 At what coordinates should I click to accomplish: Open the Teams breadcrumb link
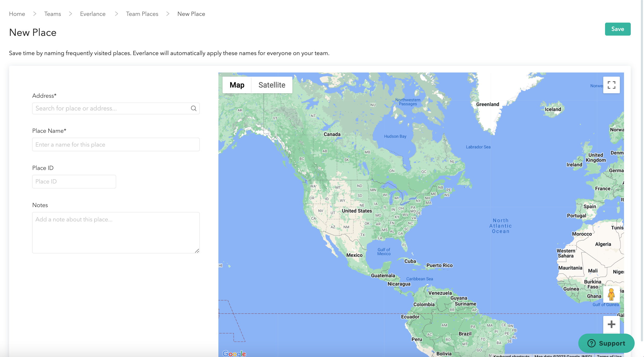click(x=52, y=14)
